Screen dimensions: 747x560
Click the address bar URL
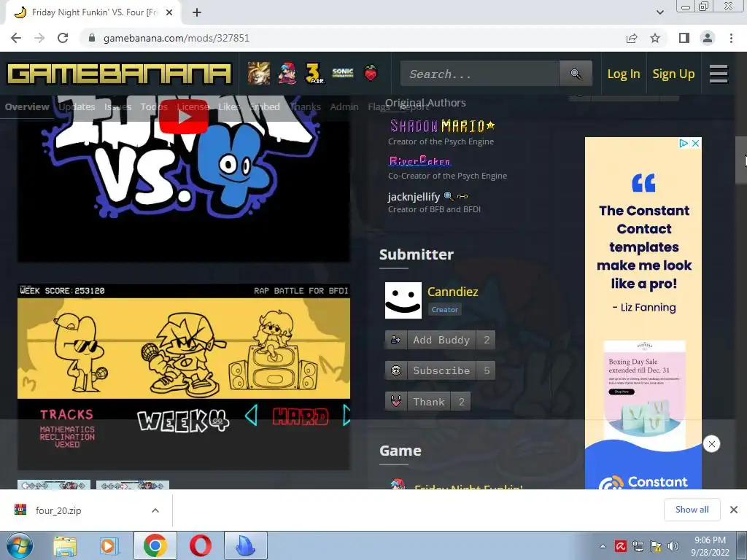(x=177, y=38)
